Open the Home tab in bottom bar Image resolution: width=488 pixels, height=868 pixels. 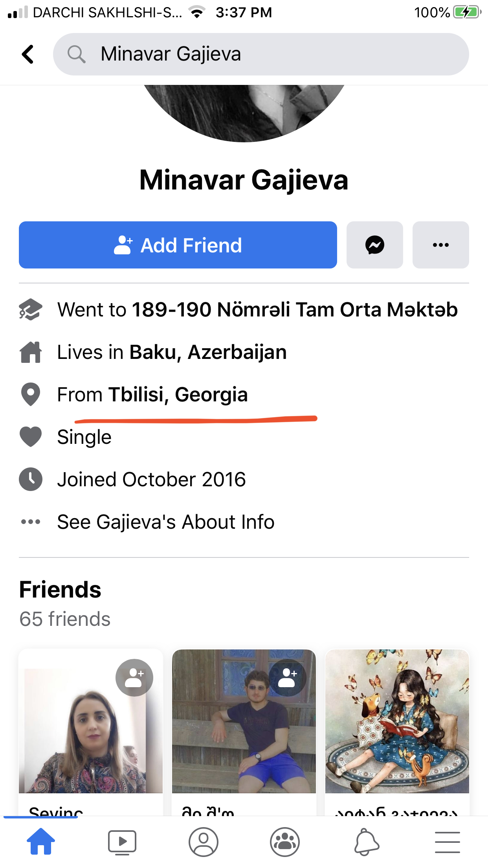(41, 842)
